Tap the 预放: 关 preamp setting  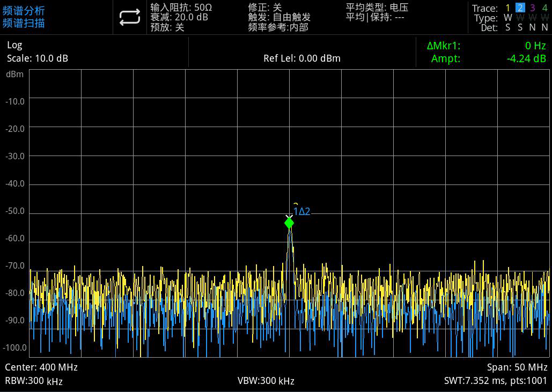pos(167,27)
